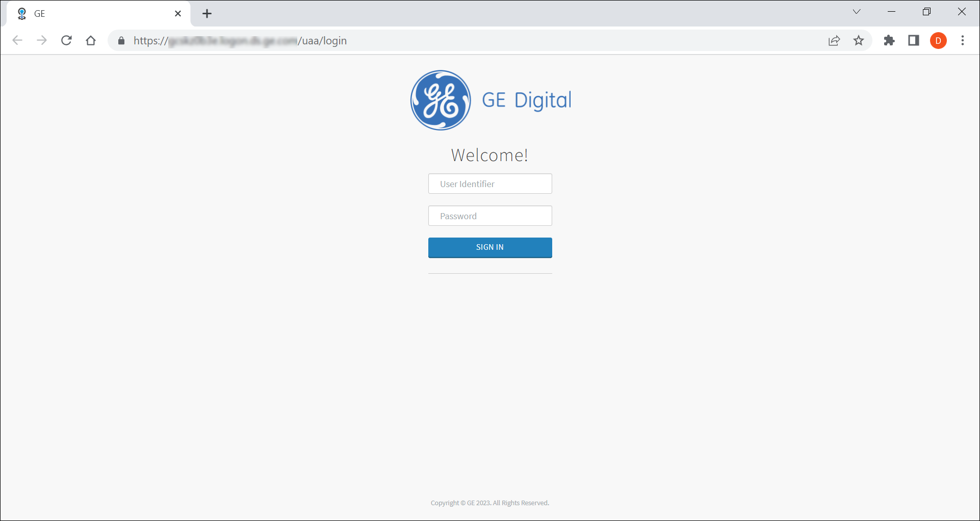This screenshot has height=521, width=980.
Task: Click the browser forward arrow
Action: coord(42,41)
